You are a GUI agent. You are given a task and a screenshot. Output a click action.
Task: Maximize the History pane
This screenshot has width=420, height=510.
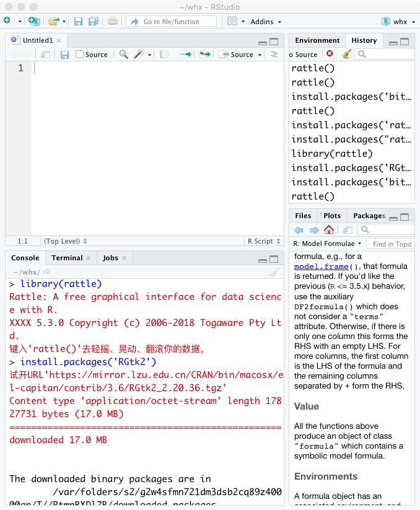405,42
